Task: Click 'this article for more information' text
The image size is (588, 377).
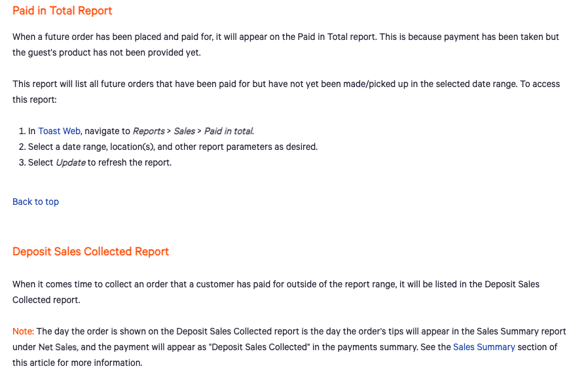Action: (x=77, y=363)
